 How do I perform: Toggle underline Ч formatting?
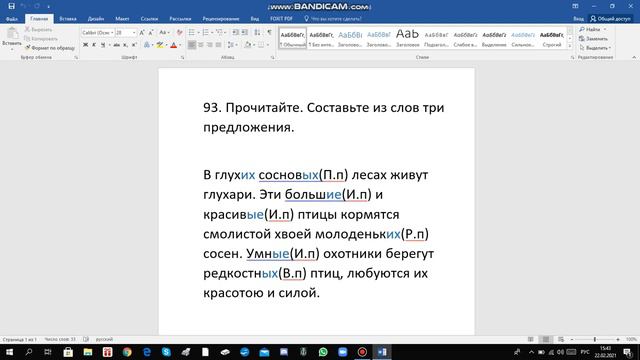tap(103, 45)
